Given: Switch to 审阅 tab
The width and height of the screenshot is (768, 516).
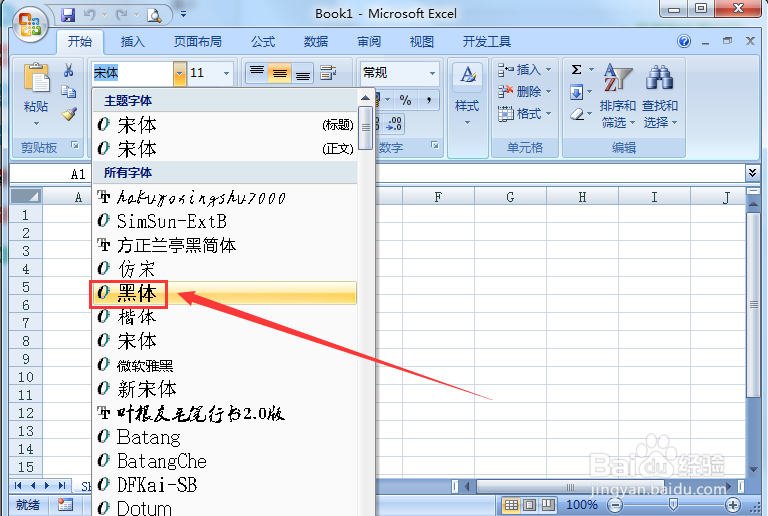Looking at the screenshot, I should (x=369, y=42).
